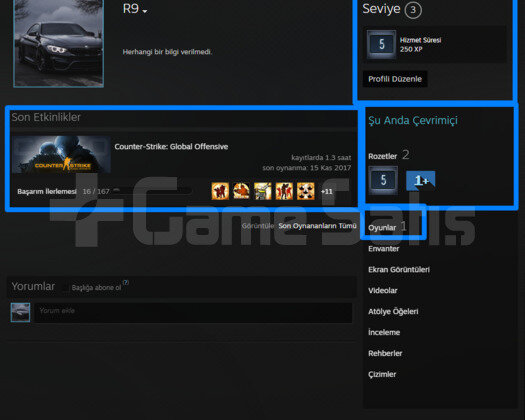Go to the Videolar section
The width and height of the screenshot is (525, 420).
383,291
